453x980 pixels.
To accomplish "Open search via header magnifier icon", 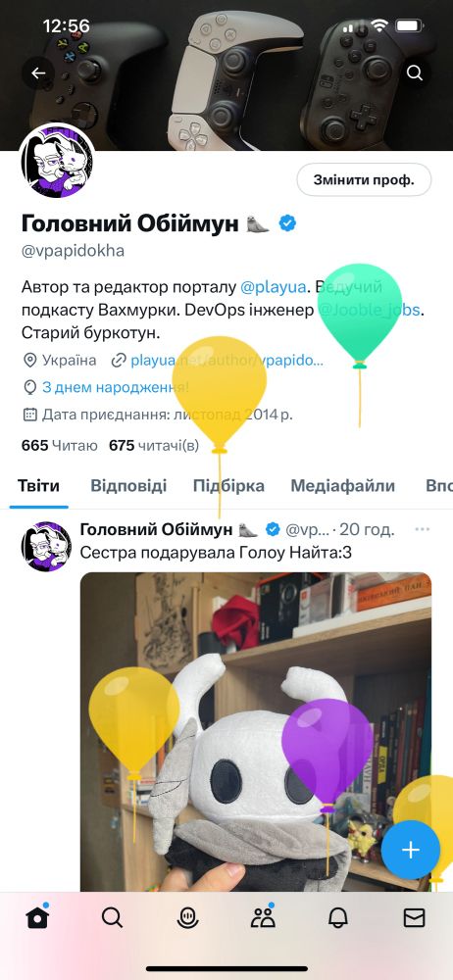I will point(414,73).
